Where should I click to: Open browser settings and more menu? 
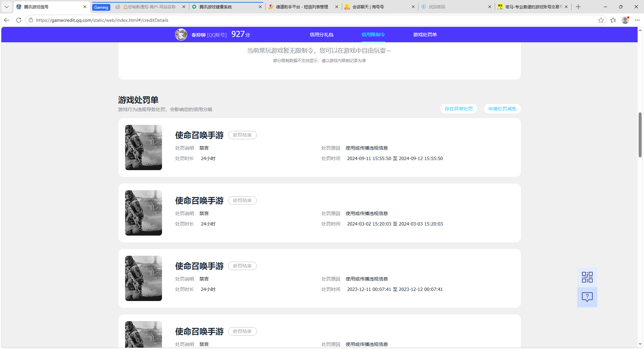tap(637, 20)
